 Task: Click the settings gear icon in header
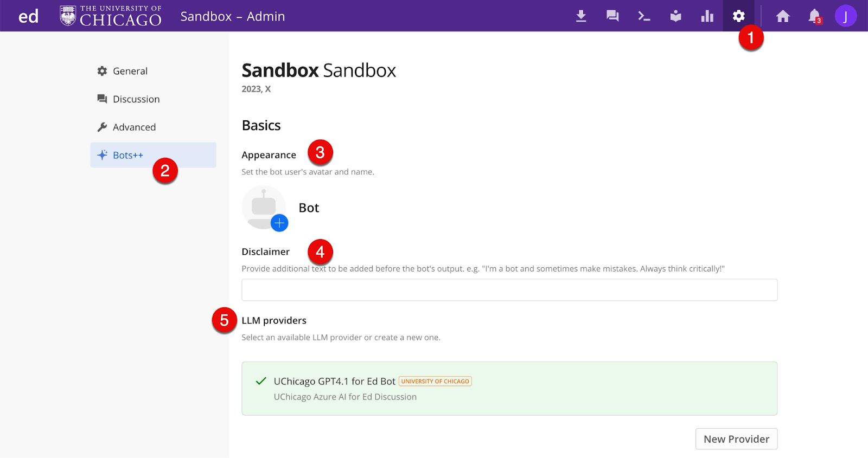point(738,16)
